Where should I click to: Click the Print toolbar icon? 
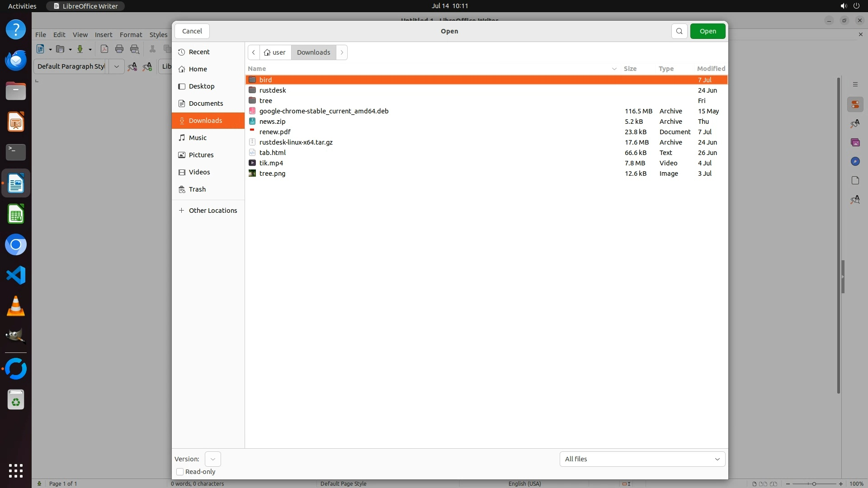pos(119,49)
